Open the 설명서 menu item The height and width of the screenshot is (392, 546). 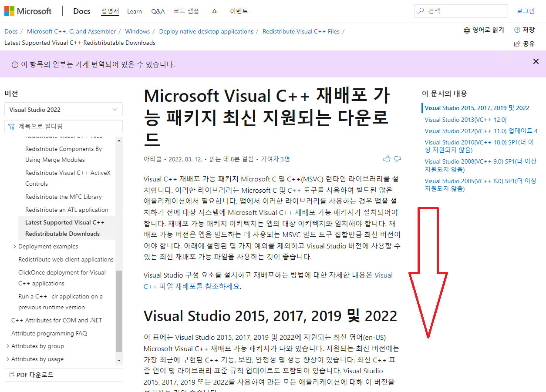click(x=110, y=11)
